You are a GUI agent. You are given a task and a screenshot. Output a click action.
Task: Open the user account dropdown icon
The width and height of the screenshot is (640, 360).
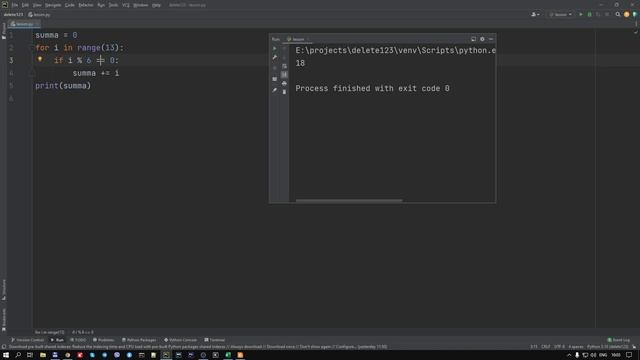click(536, 15)
